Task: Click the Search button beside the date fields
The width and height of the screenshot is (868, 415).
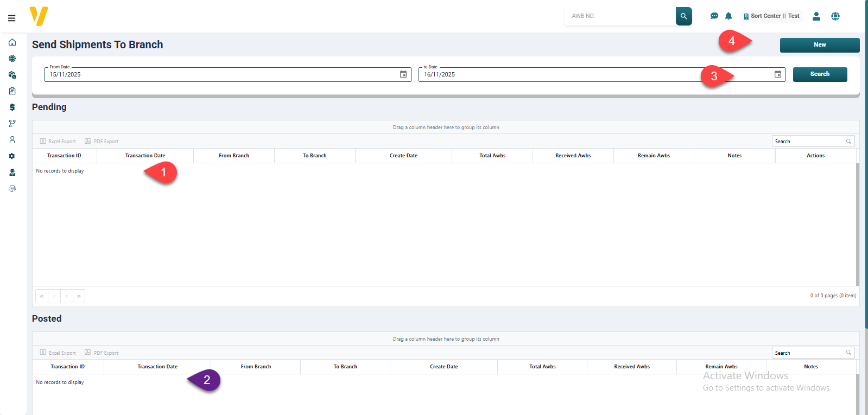Action: [x=820, y=74]
